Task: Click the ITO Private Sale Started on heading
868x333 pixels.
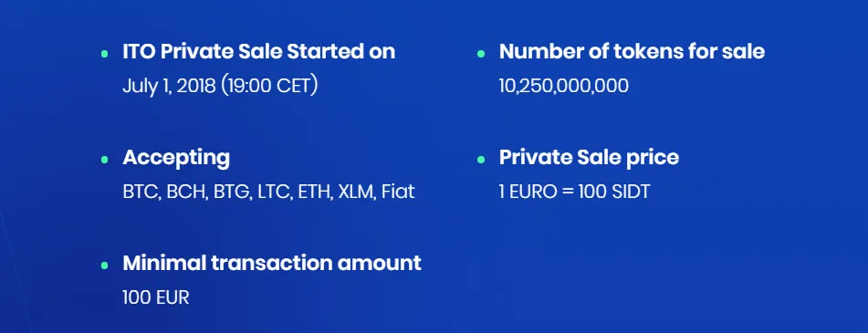Action: (258, 51)
